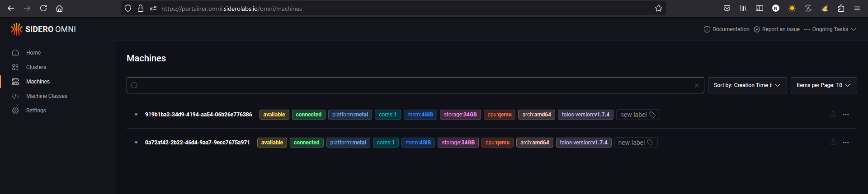Click storage:34GB label on 919b1ba3 machine
Image resolution: width=868 pixels, height=194 pixels.
tap(460, 115)
